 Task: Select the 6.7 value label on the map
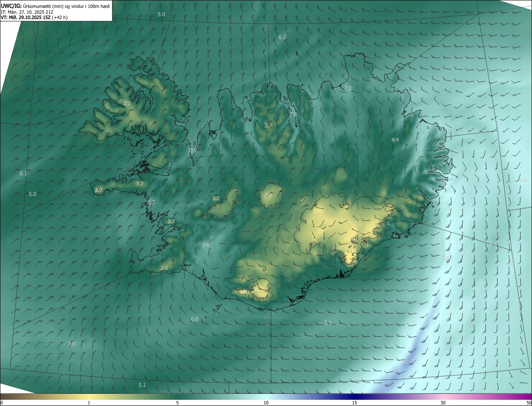(151, 203)
